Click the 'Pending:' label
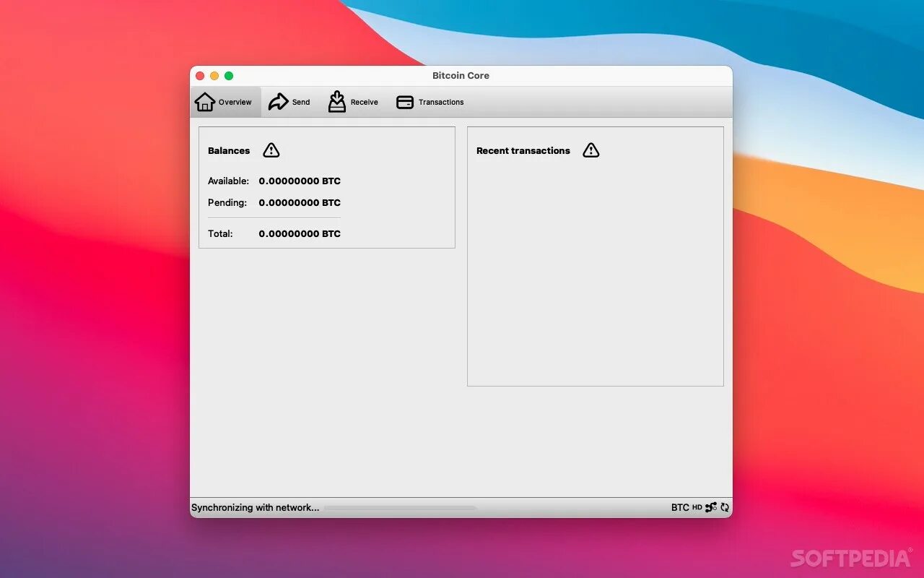The height and width of the screenshot is (578, 924). [x=227, y=202]
